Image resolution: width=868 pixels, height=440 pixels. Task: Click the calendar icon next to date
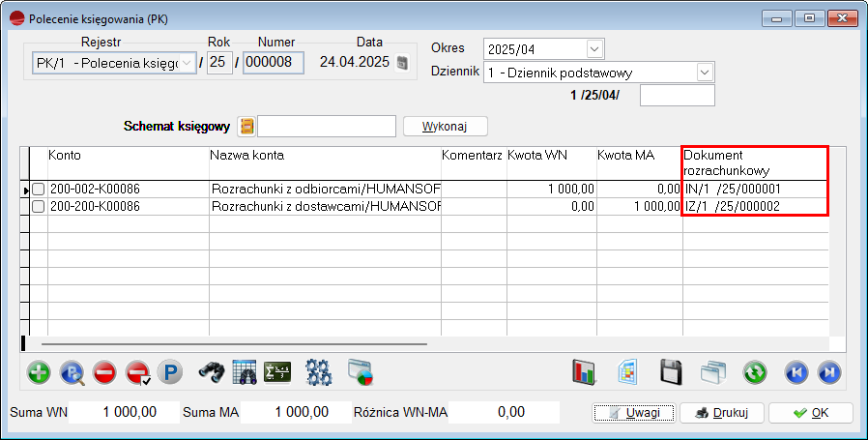click(402, 63)
